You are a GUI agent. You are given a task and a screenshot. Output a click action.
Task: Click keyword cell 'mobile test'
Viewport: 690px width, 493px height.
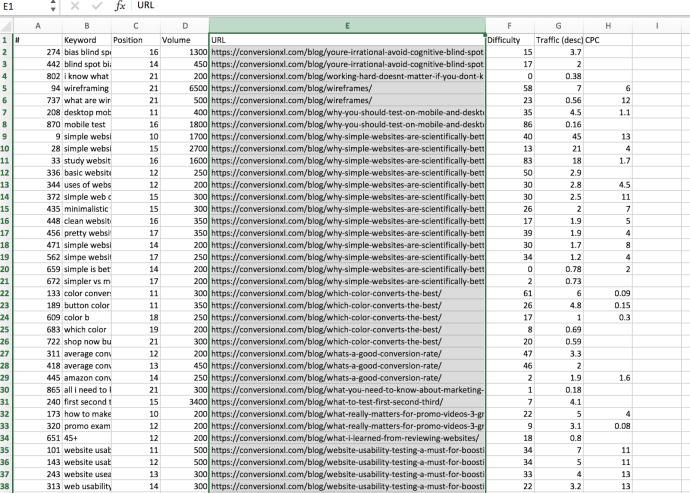tap(87, 124)
